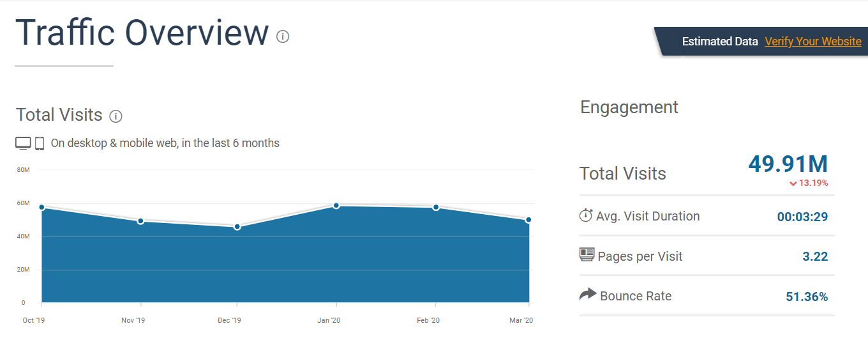Click the 00:03:29 visit duration value

(x=802, y=217)
